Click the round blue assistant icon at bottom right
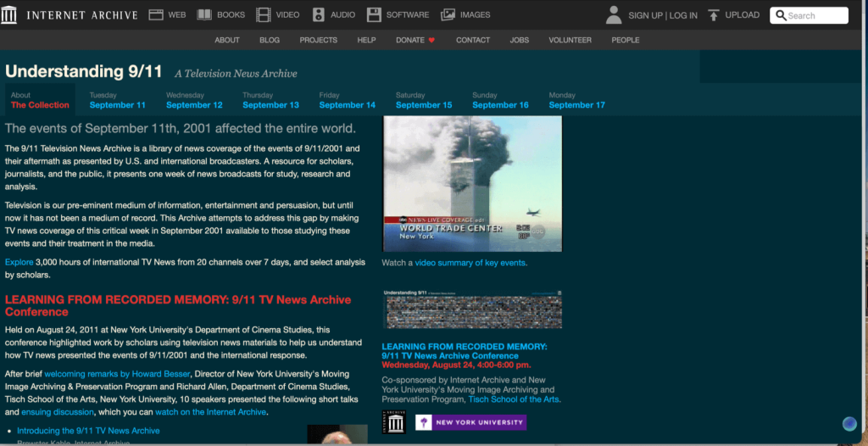The width and height of the screenshot is (868, 446). click(x=849, y=424)
